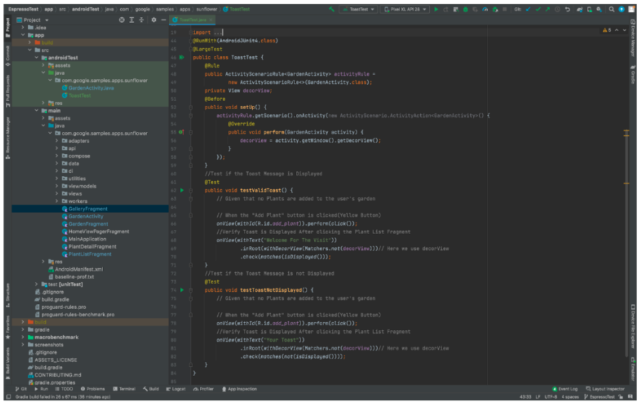The width and height of the screenshot is (640, 405).
Task: Run ToastTest class from gutter icon
Action: click(182, 58)
